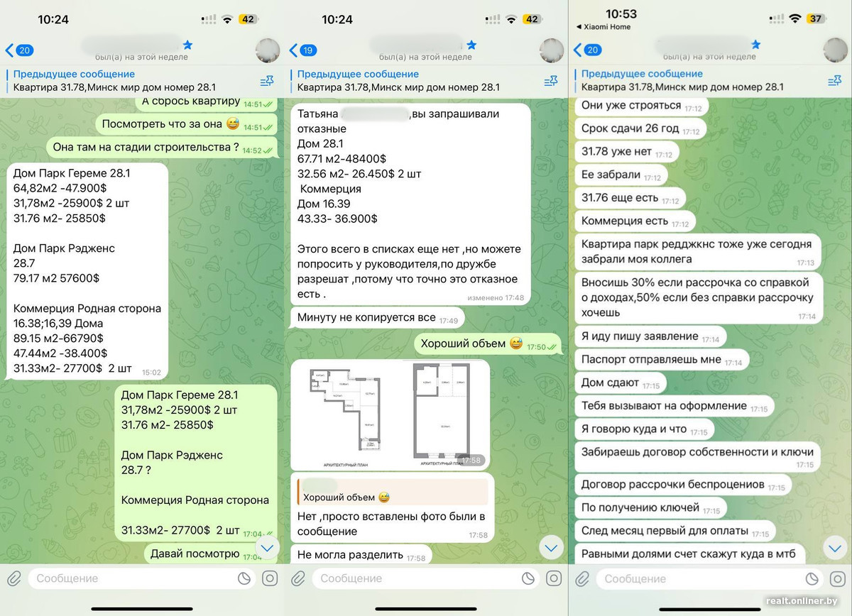This screenshot has width=852, height=616.
Task: Tap the back arrow in the leftmost chat
Action: [18, 50]
